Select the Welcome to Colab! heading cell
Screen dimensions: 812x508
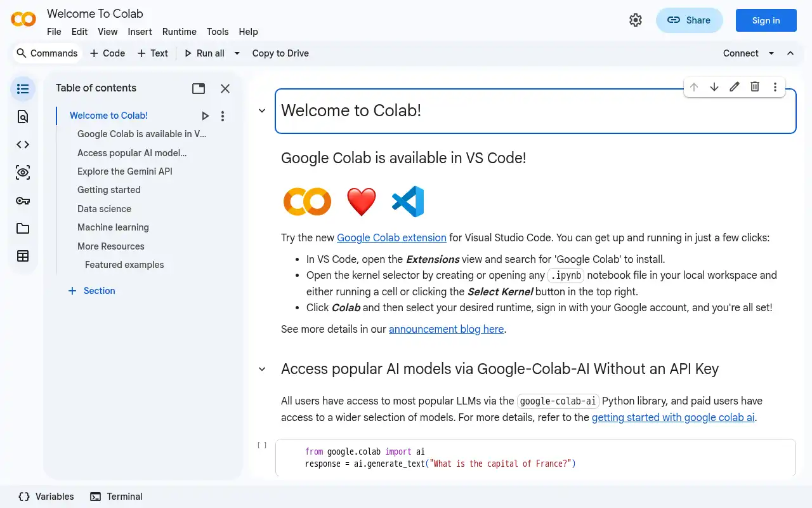click(x=535, y=111)
